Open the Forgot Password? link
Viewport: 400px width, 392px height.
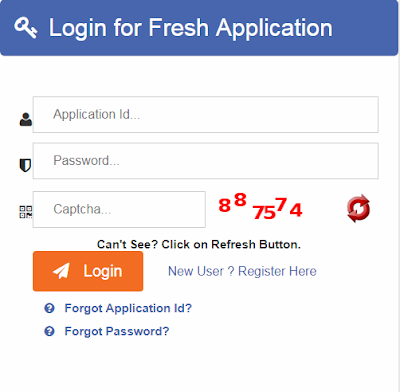pyautogui.click(x=117, y=331)
